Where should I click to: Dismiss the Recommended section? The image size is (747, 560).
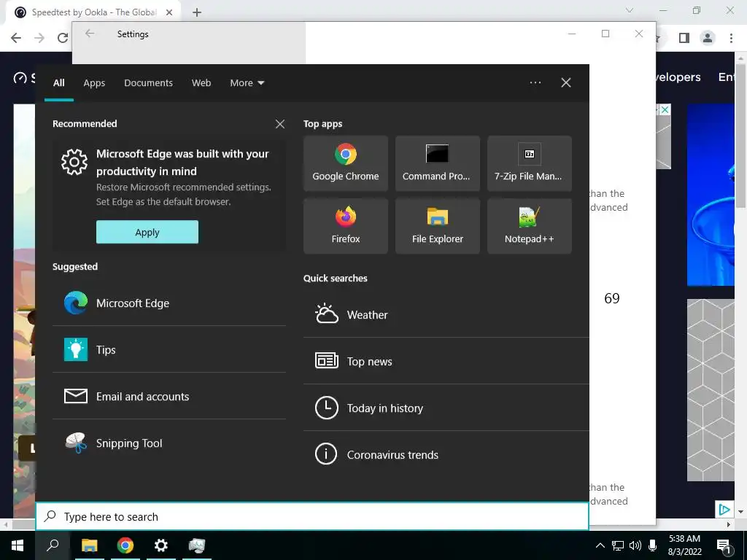[280, 124]
